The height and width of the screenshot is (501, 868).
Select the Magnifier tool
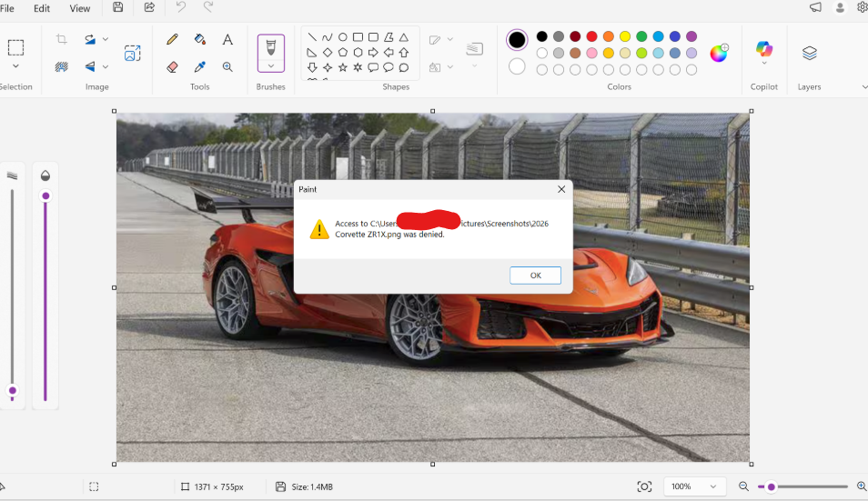tap(227, 67)
